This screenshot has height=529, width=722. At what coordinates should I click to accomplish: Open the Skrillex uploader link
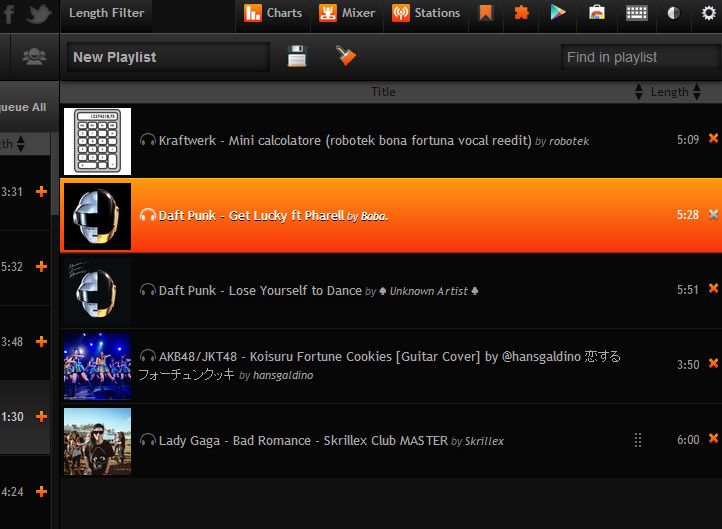click(x=484, y=441)
